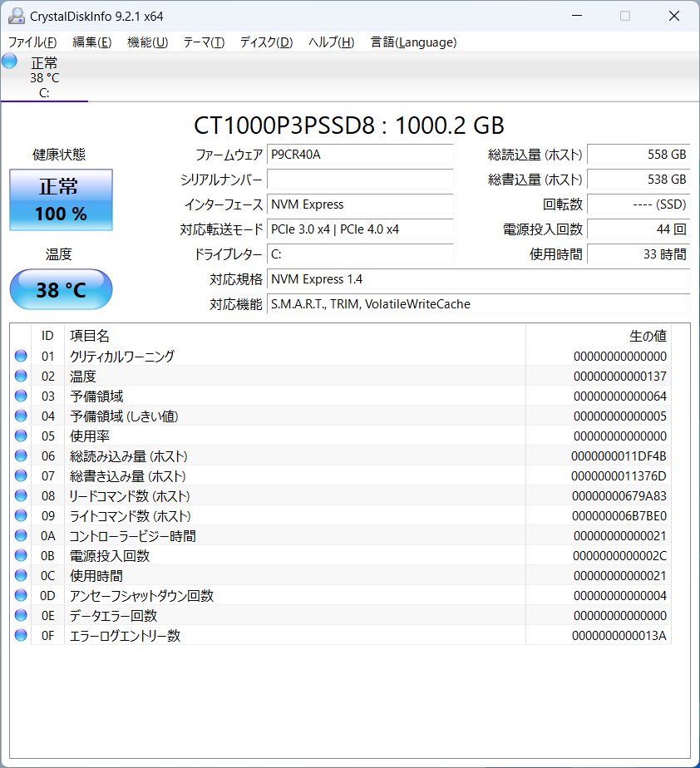
Task: Click status orb for row 08 リードコマンド数
Action: (x=21, y=495)
